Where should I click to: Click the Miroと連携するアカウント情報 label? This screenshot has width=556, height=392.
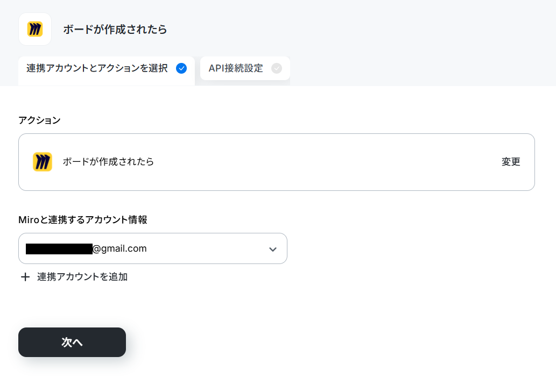tap(83, 220)
